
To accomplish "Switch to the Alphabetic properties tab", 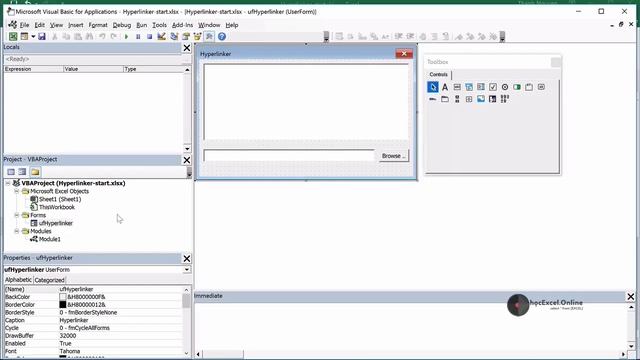I will [18, 280].
